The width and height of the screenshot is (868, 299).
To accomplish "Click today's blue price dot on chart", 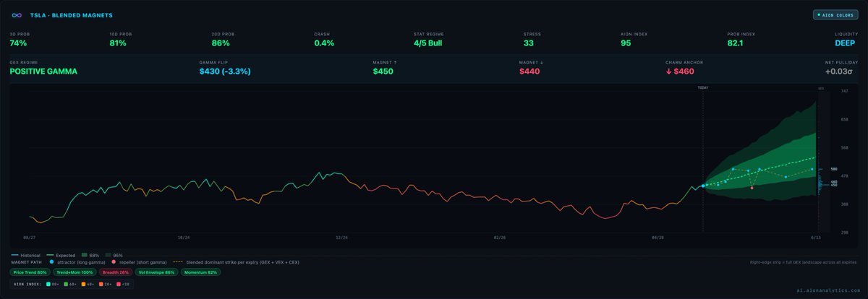I will (702, 186).
